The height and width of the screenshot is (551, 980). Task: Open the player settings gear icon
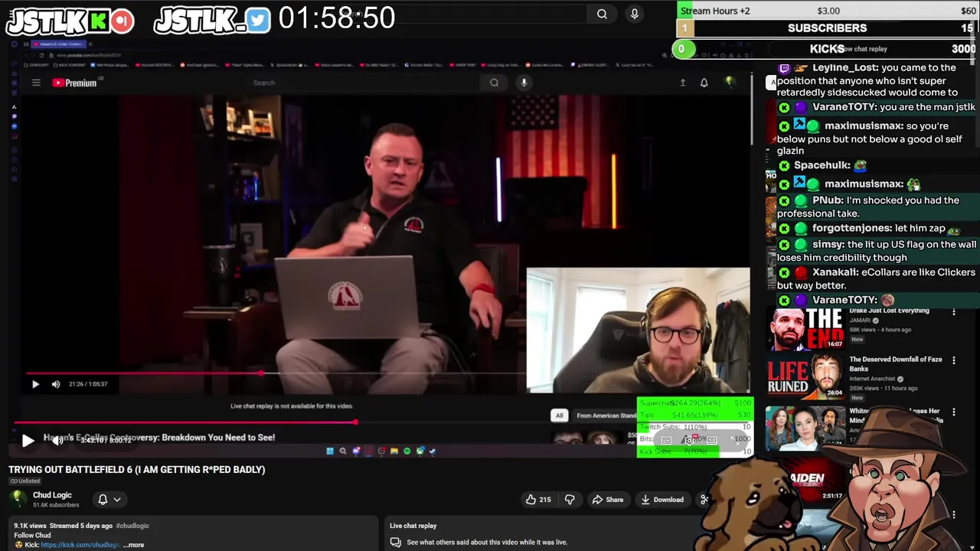689,440
